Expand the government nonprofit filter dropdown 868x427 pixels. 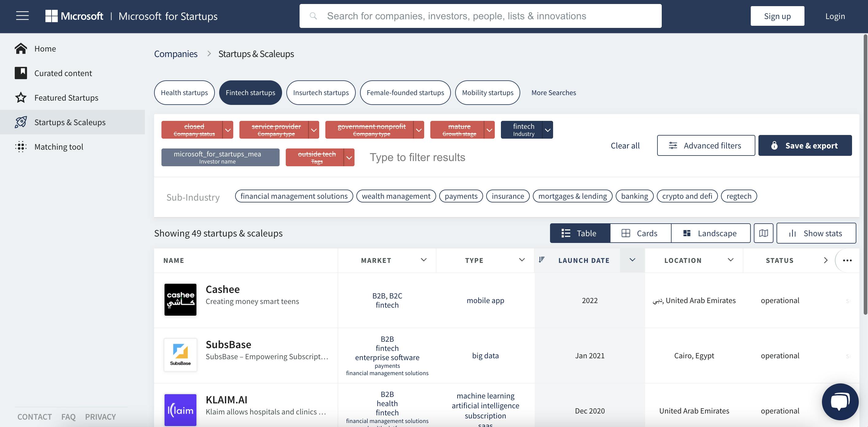(419, 130)
